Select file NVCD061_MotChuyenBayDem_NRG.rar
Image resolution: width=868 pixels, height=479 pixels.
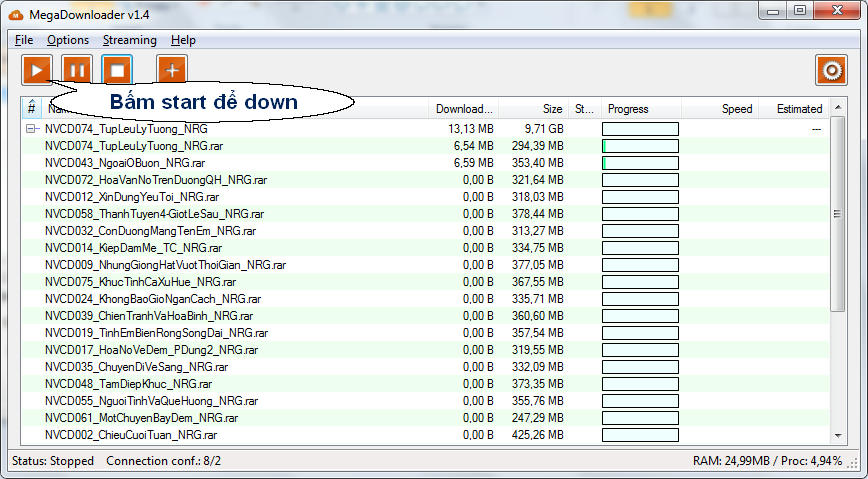click(x=142, y=418)
